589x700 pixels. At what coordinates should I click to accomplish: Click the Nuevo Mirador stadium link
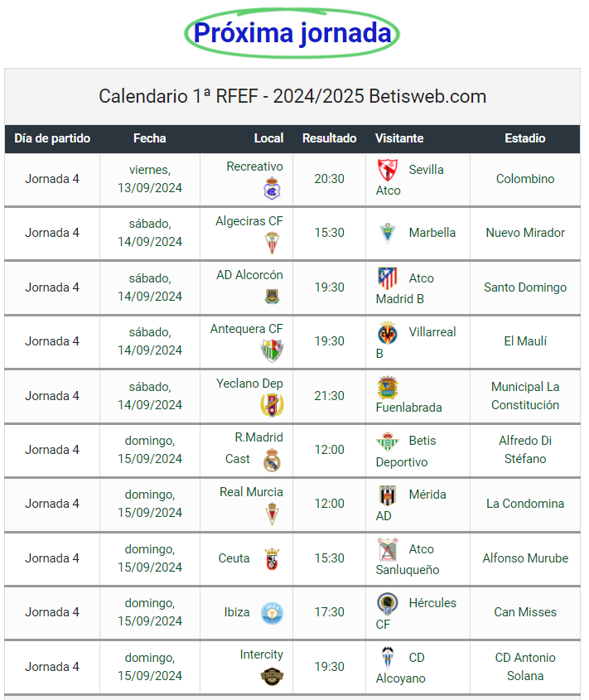tap(525, 233)
